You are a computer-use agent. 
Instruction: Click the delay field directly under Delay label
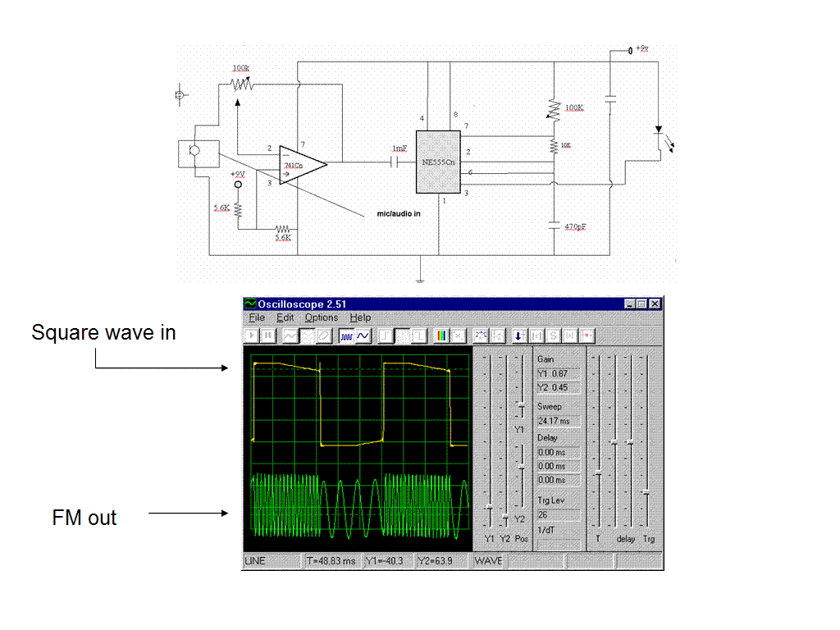click(558, 452)
